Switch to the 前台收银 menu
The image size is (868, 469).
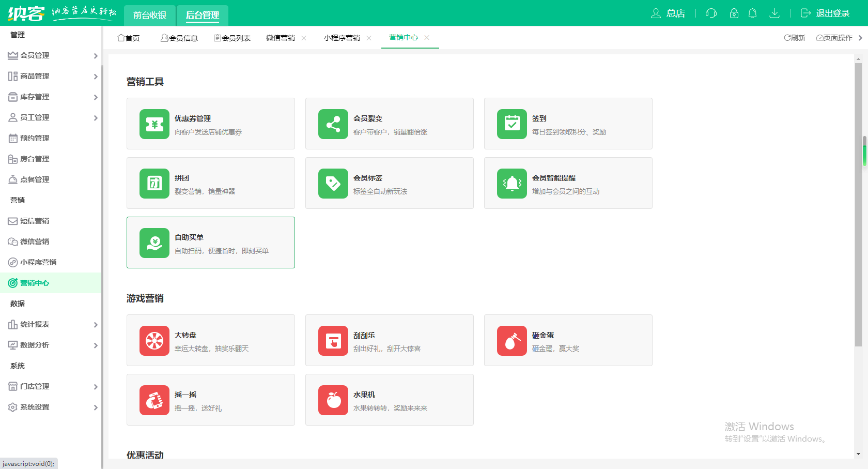(x=149, y=15)
